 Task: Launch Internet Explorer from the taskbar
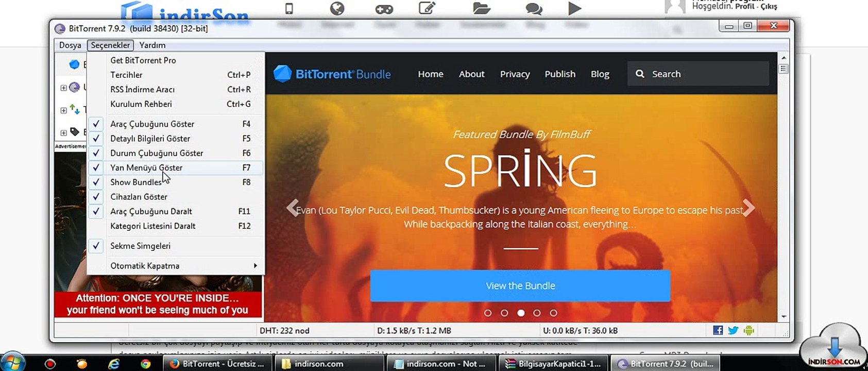point(114,364)
